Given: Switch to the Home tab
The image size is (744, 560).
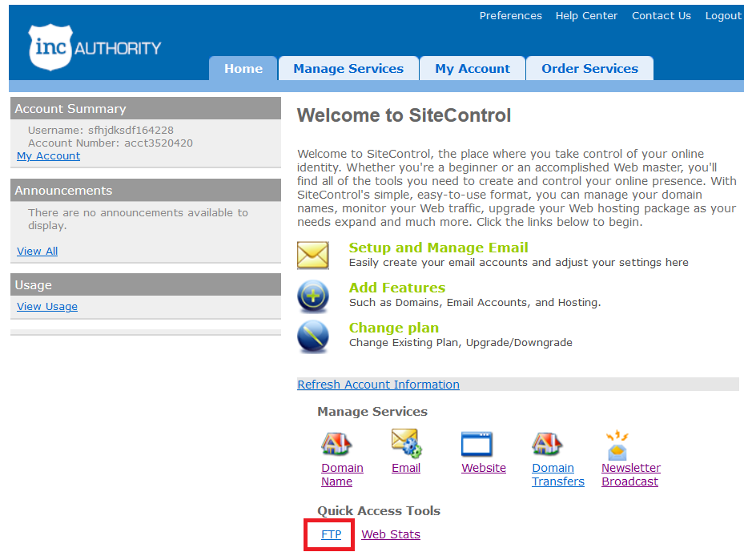Looking at the screenshot, I should [243, 68].
